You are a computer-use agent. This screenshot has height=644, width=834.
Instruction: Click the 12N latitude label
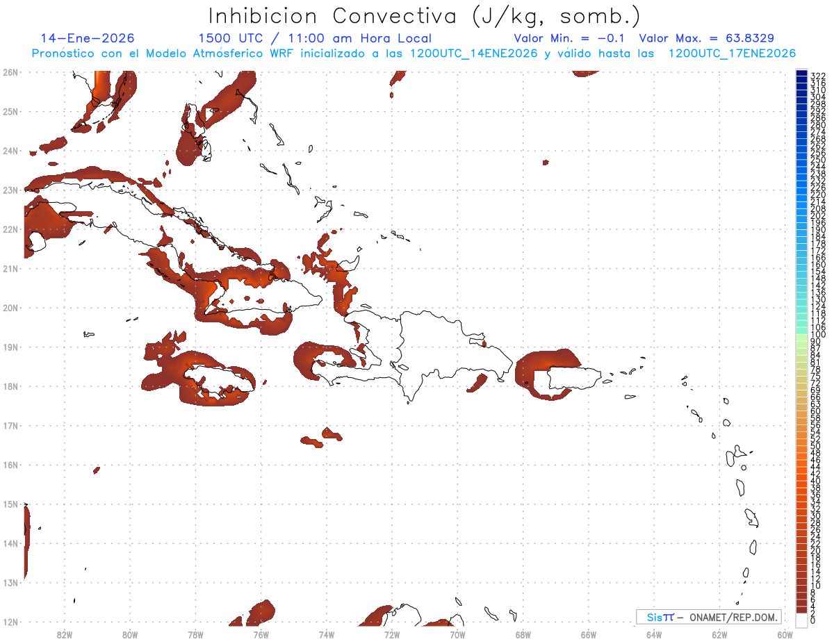pyautogui.click(x=10, y=622)
